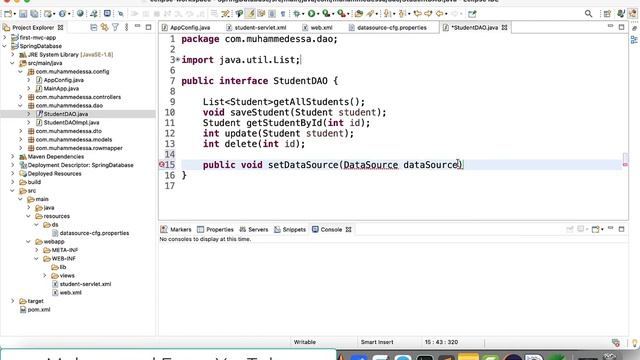Expand the com.muhammedessa.controllers package

coord(21,97)
